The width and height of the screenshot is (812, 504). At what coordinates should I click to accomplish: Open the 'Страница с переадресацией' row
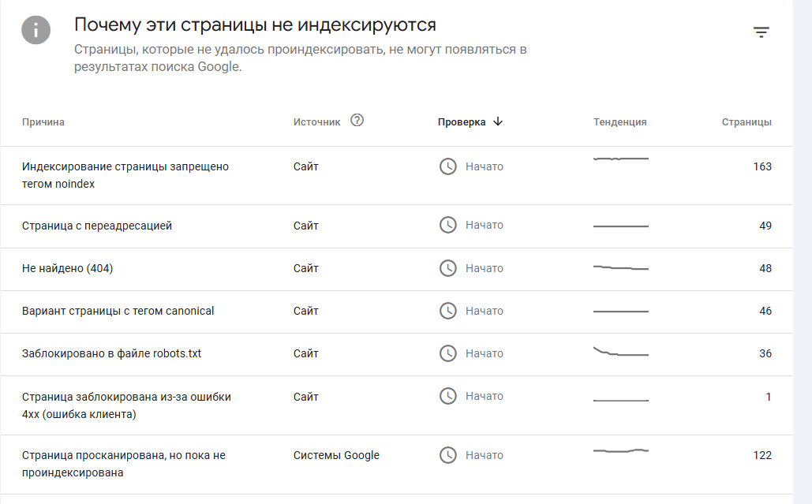pyautogui.click(x=397, y=226)
